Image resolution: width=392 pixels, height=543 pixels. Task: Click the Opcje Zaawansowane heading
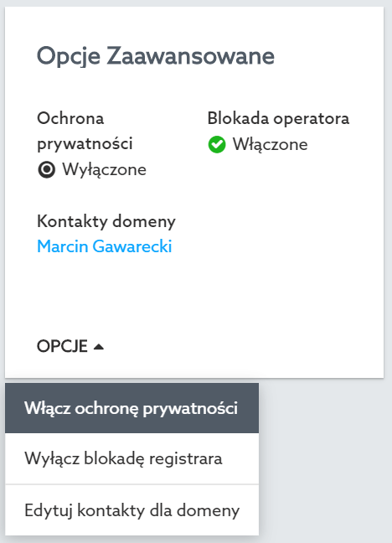click(156, 56)
